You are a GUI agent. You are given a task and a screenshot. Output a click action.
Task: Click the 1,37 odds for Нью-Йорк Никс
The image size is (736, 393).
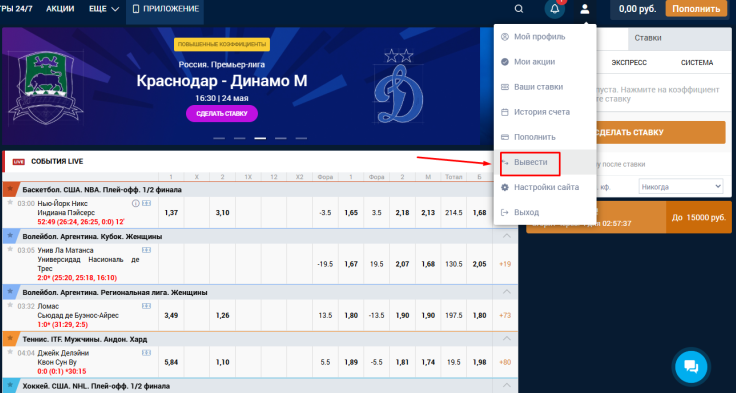[171, 213]
